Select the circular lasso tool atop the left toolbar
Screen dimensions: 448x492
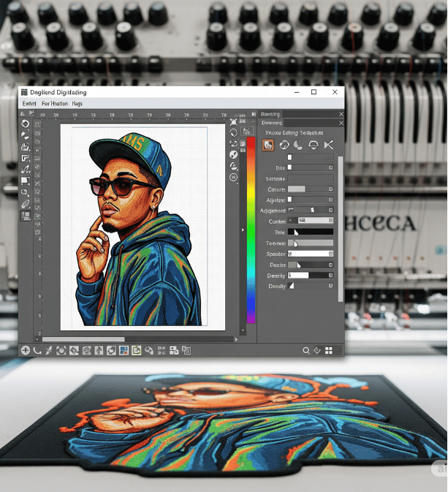pos(25,124)
